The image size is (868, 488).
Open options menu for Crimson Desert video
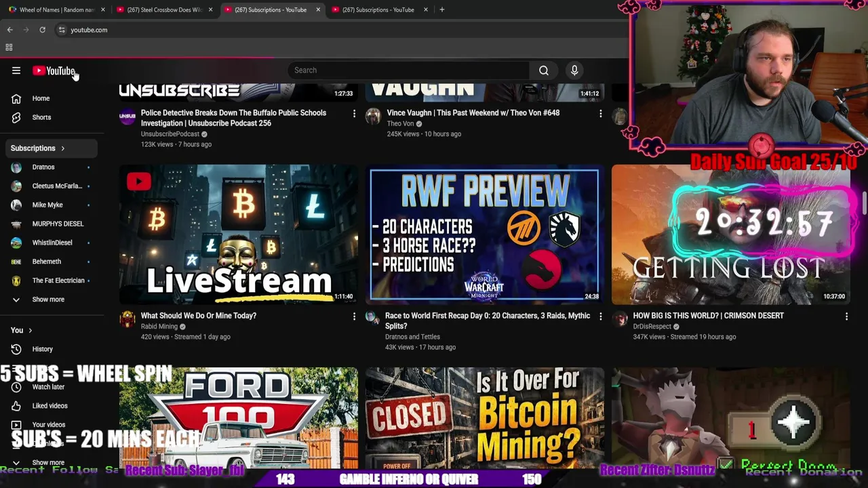point(846,316)
